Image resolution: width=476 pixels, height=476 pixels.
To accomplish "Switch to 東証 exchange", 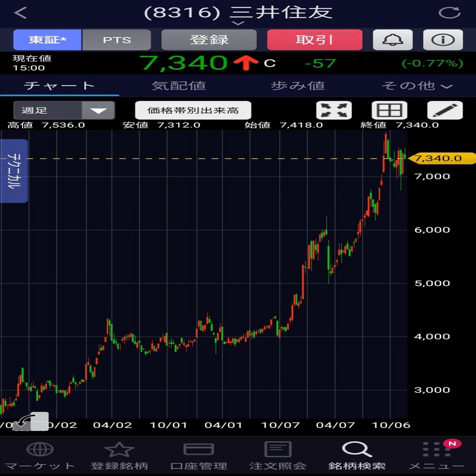I will [47, 40].
